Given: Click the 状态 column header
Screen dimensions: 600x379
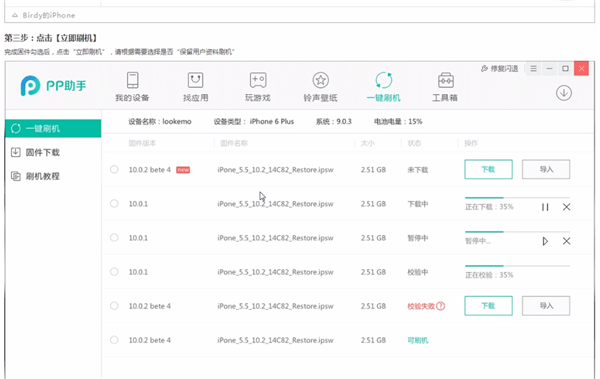Looking at the screenshot, I should pyautogui.click(x=414, y=143).
